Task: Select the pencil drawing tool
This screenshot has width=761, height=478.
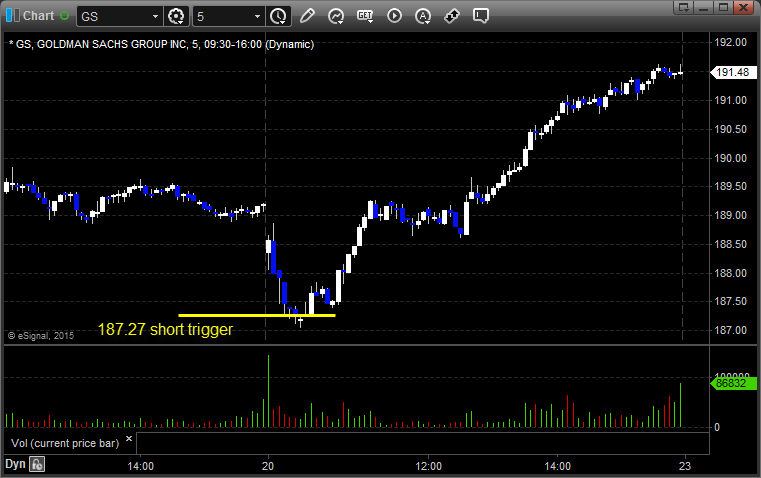Action: coord(307,16)
